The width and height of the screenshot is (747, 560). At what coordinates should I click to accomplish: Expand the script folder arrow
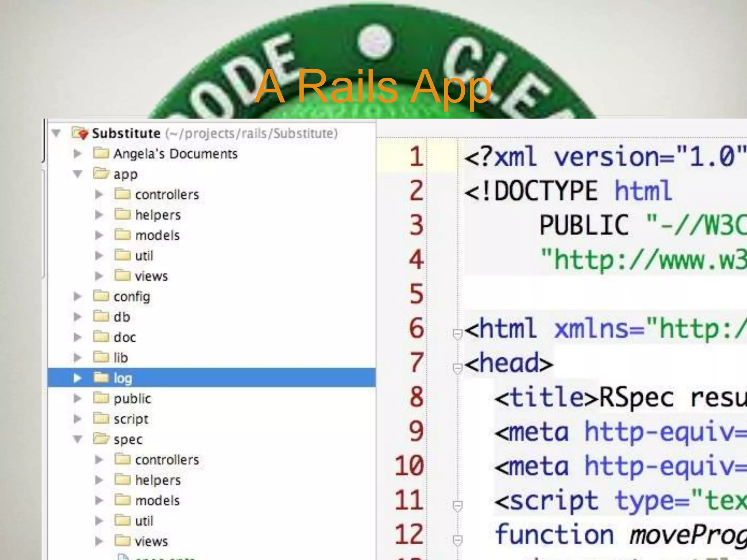pos(77,419)
